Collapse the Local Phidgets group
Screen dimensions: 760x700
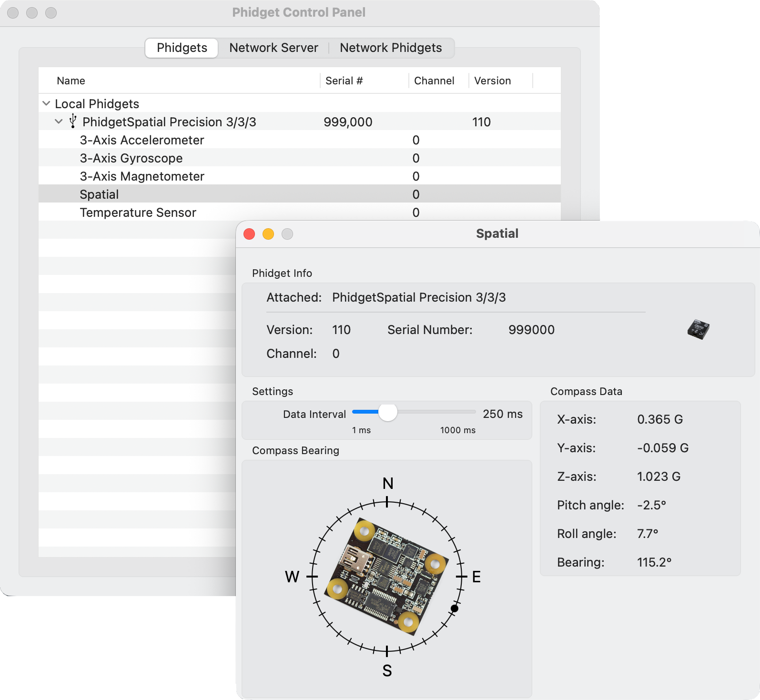[x=46, y=103]
